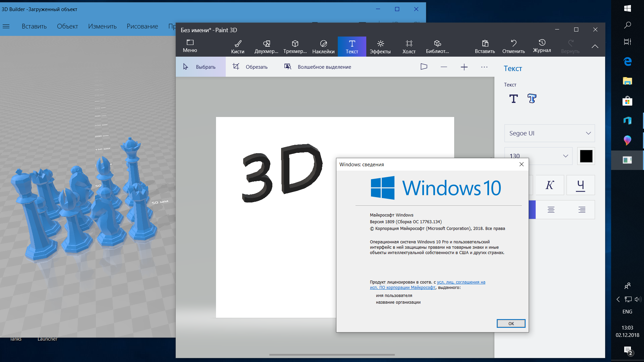
Task: Open the Windows Start button
Action: (x=627, y=8)
